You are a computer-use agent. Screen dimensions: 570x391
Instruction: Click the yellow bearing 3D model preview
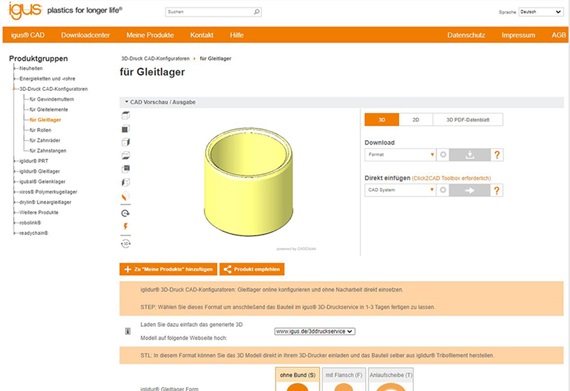[249, 181]
